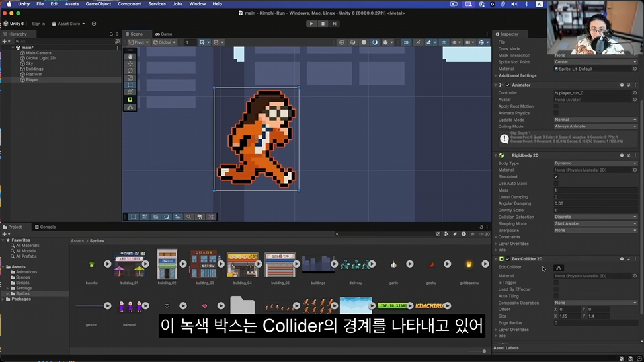
Task: Open the Window menu
Action: [197, 4]
